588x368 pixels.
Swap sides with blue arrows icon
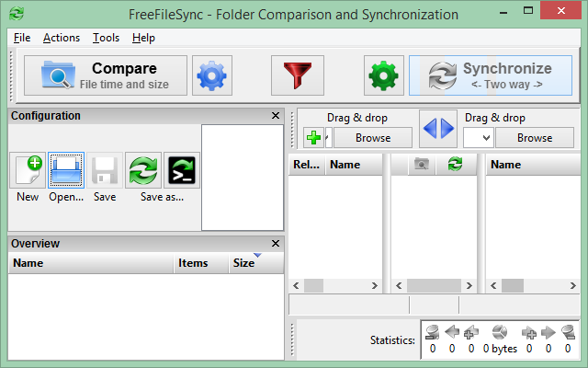pyautogui.click(x=438, y=129)
